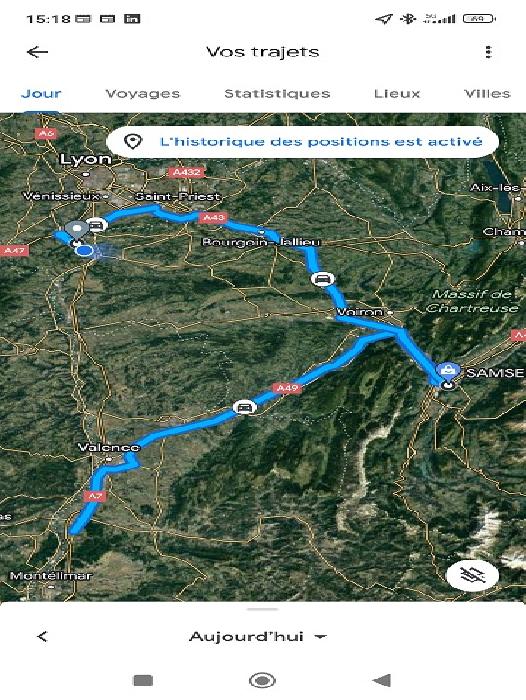Open the Lieux tab
This screenshot has height=700, width=526.
pyautogui.click(x=397, y=94)
